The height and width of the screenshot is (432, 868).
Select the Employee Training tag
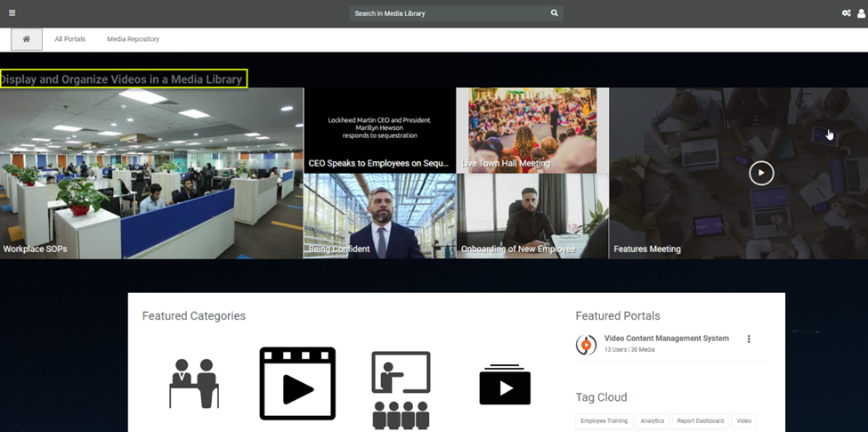[604, 421]
